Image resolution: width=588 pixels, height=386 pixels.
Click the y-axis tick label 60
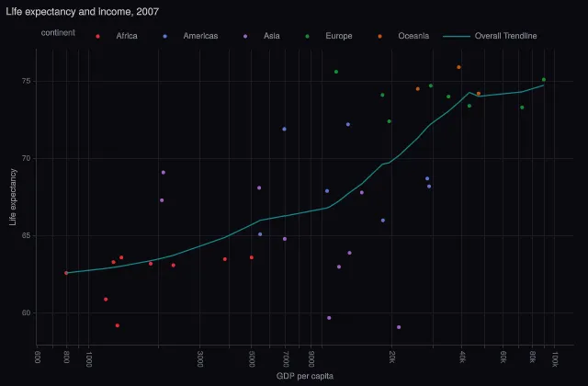pyautogui.click(x=26, y=312)
